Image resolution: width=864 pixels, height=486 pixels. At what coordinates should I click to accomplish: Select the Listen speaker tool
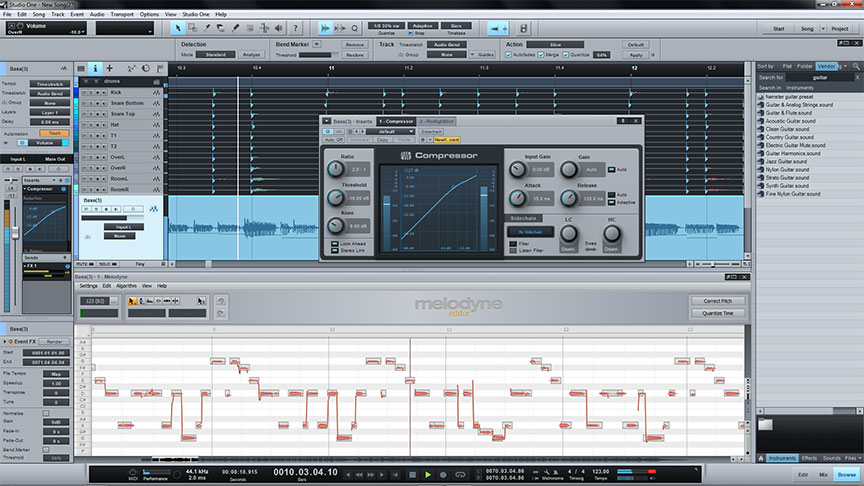279,28
